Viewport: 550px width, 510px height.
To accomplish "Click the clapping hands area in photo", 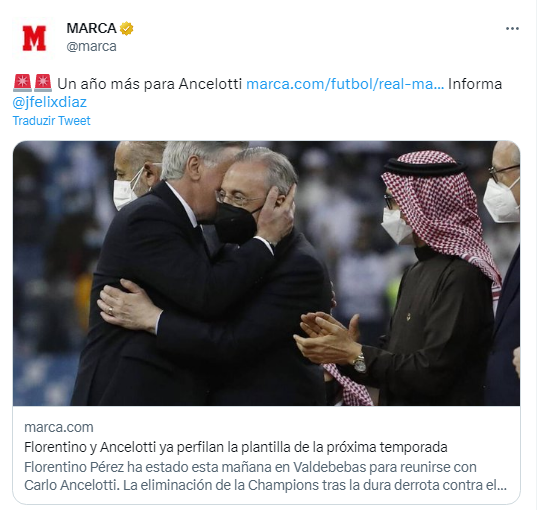I will [x=326, y=338].
